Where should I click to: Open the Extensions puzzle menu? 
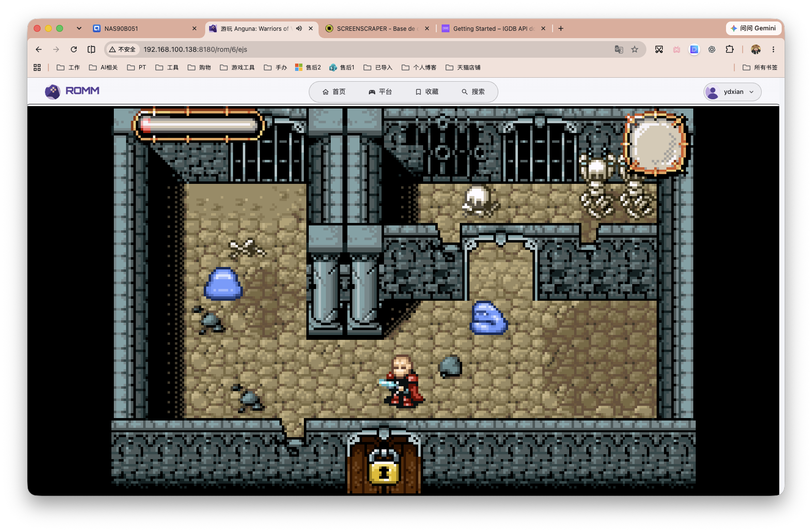(729, 49)
